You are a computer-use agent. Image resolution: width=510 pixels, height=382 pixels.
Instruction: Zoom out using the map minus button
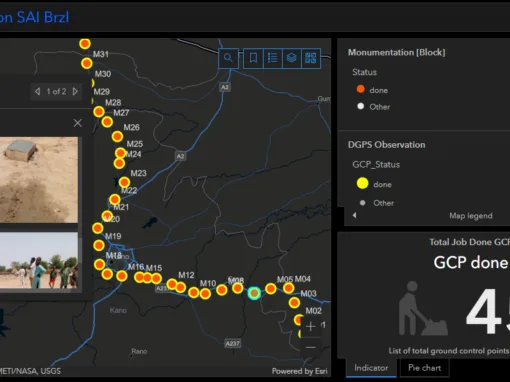(311, 347)
